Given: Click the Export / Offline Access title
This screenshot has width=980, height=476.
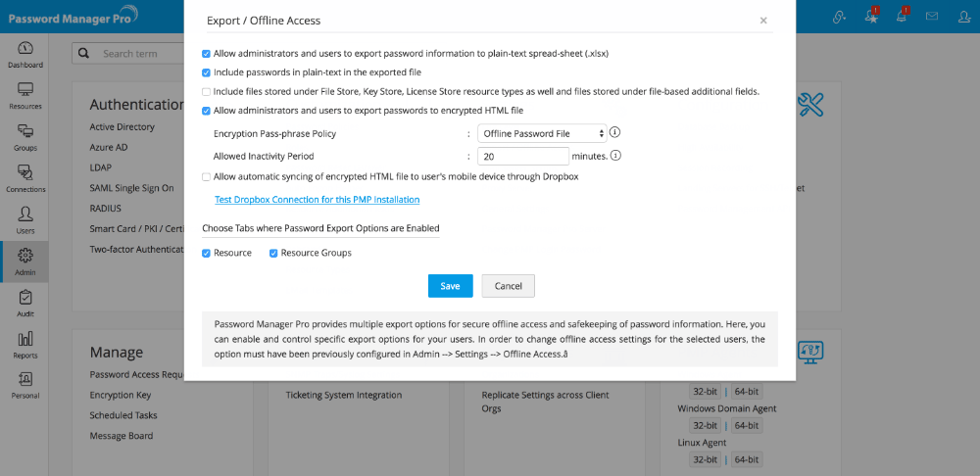Looking at the screenshot, I should 263,21.
